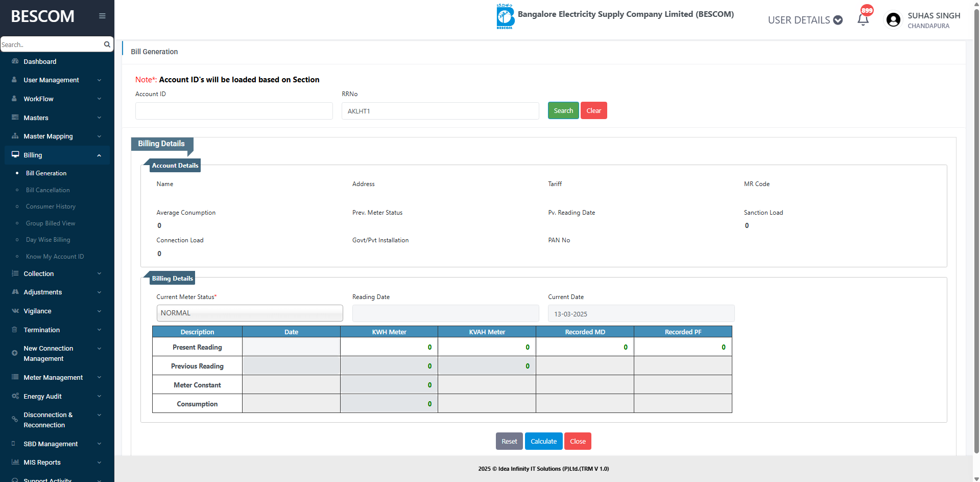Click the user avatar icon
Image resolution: width=980 pixels, height=482 pixels.
pos(893,20)
